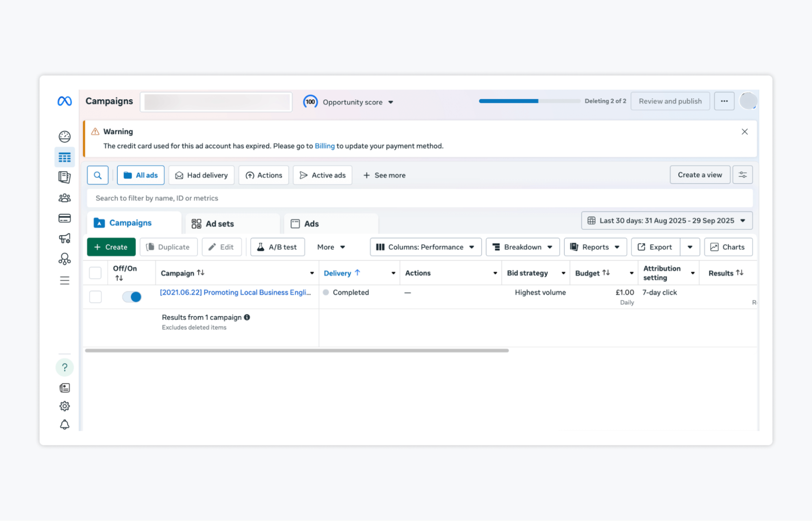
Task: Click the Meta logo icon
Action: coord(65,101)
